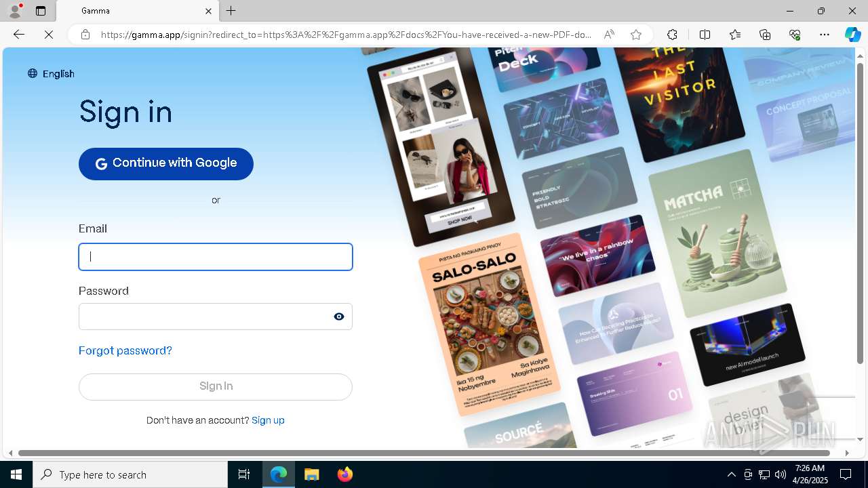Toggle password visibility eye icon
868x488 pixels.
(x=339, y=317)
